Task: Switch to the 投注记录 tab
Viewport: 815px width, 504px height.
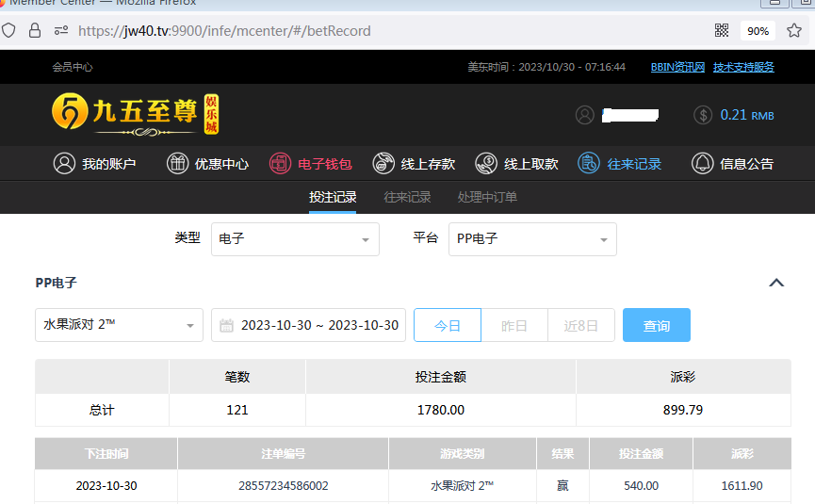Action: (333, 197)
